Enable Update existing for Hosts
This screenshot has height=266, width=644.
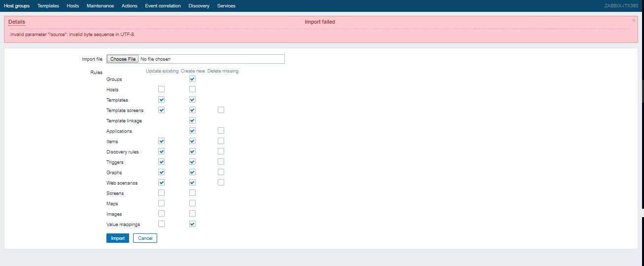161,89
